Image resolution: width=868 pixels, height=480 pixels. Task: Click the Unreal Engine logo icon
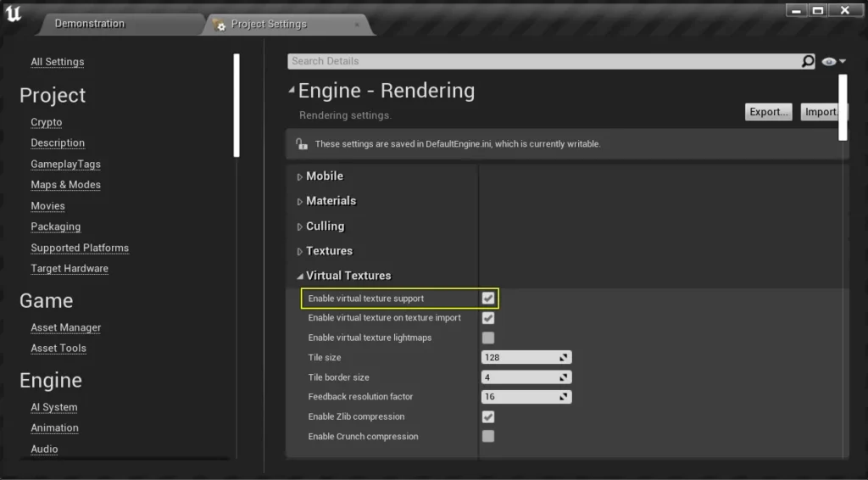point(14,14)
